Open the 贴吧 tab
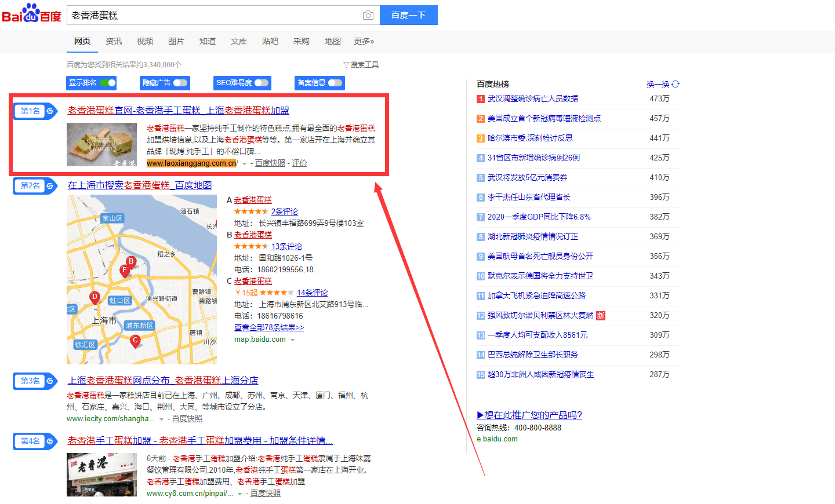 click(x=270, y=41)
